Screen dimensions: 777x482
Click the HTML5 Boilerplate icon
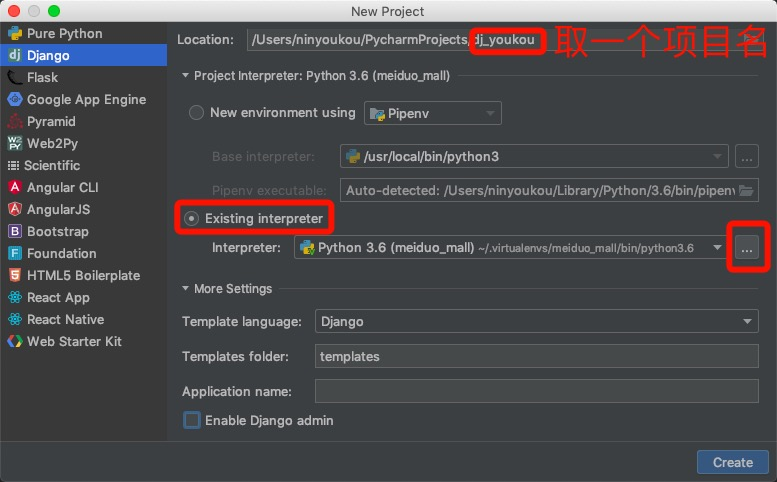[15, 275]
